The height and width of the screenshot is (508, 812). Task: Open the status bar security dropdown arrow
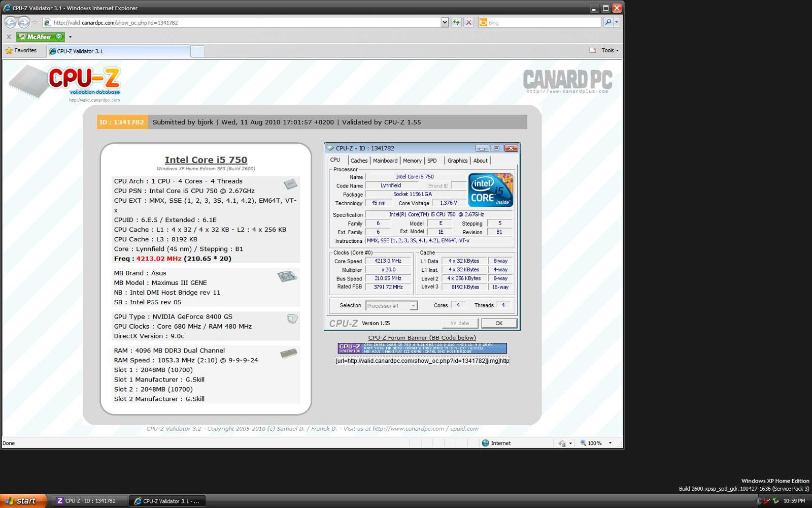pos(570,443)
